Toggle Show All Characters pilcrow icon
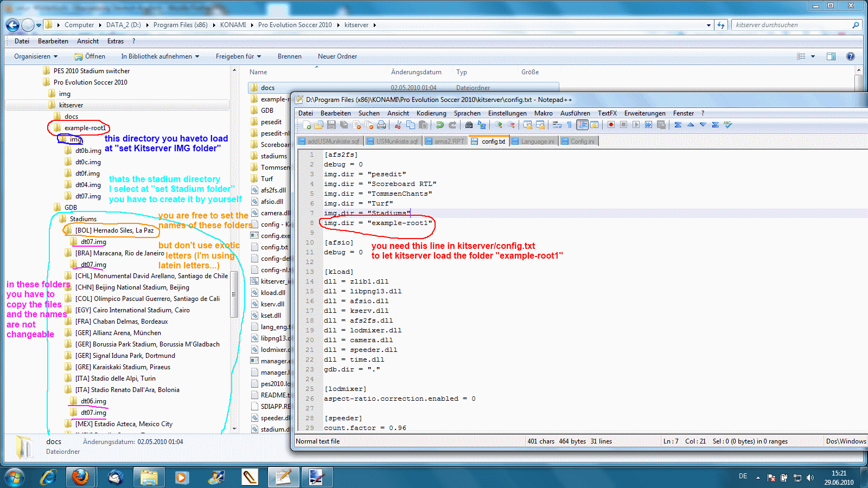This screenshot has height=488, width=868. pos(569,125)
